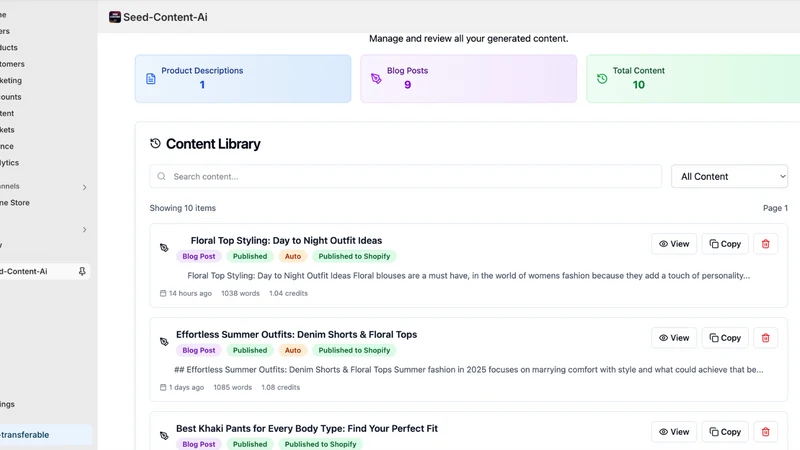
Task: Expand the sales channels sidebar section chevron
Action: (85, 187)
